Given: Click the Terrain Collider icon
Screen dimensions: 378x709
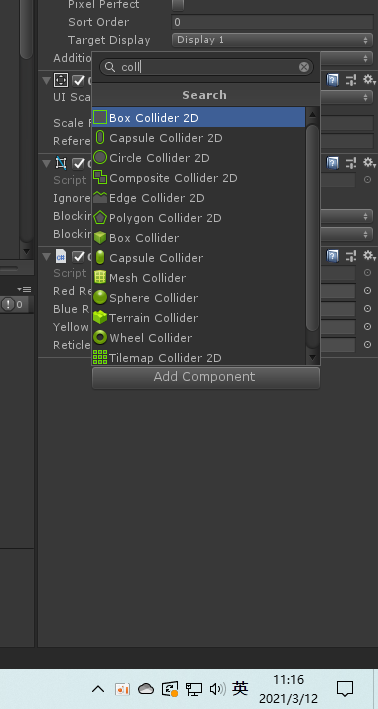Looking at the screenshot, I should click(100, 317).
